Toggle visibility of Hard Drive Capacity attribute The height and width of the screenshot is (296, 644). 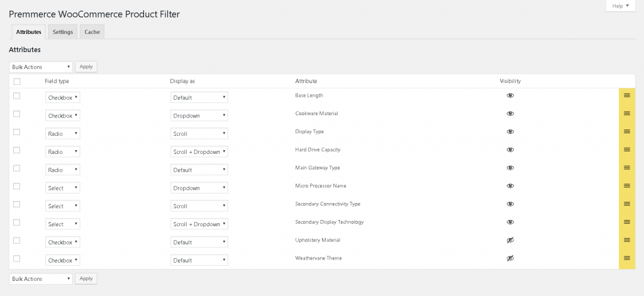[510, 150]
